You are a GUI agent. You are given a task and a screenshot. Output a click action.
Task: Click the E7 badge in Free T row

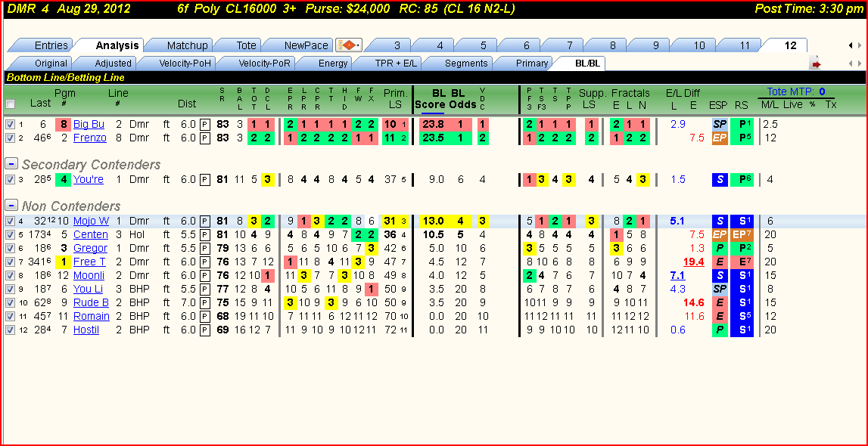tap(742, 262)
